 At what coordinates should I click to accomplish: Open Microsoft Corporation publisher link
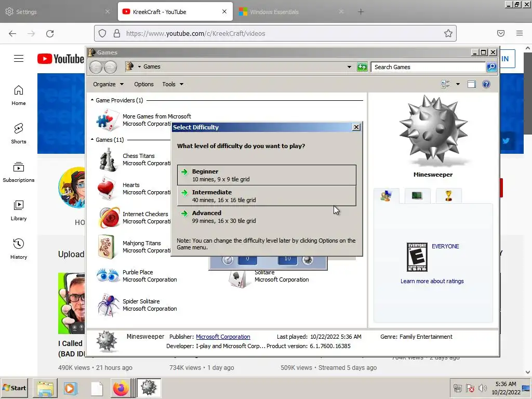(x=223, y=337)
